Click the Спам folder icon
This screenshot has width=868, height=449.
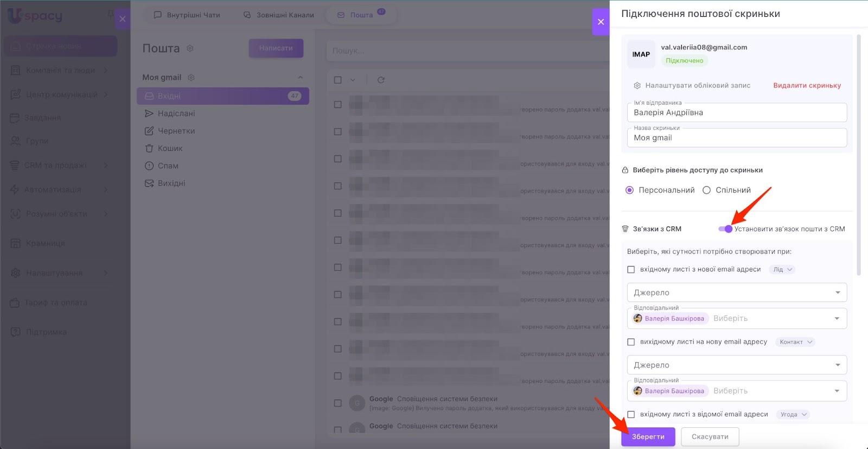[149, 166]
